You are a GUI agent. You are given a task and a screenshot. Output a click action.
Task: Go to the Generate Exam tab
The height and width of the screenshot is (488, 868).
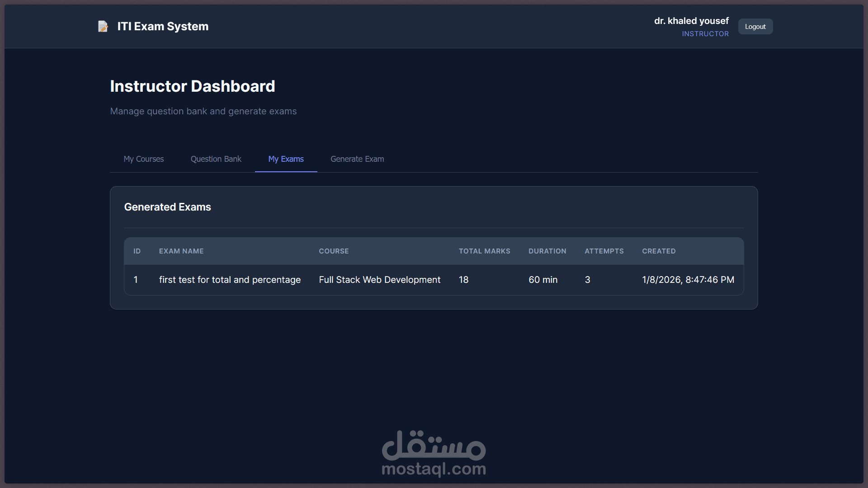click(x=357, y=159)
